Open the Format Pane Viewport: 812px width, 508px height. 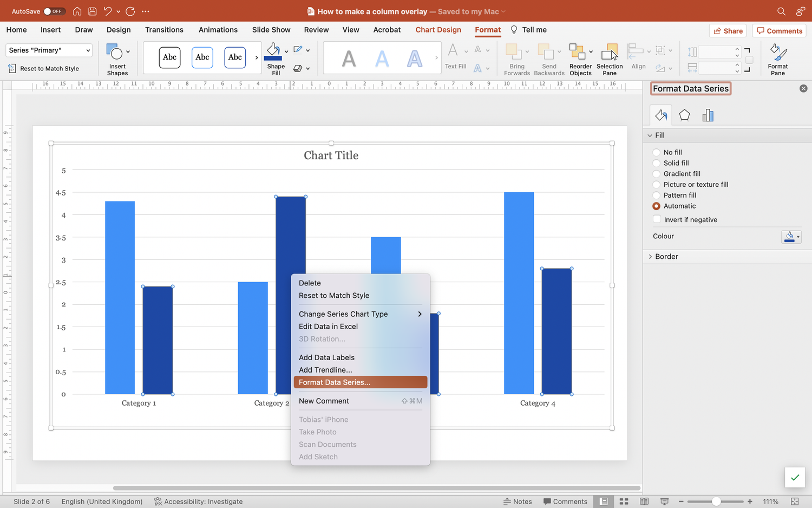pyautogui.click(x=778, y=59)
